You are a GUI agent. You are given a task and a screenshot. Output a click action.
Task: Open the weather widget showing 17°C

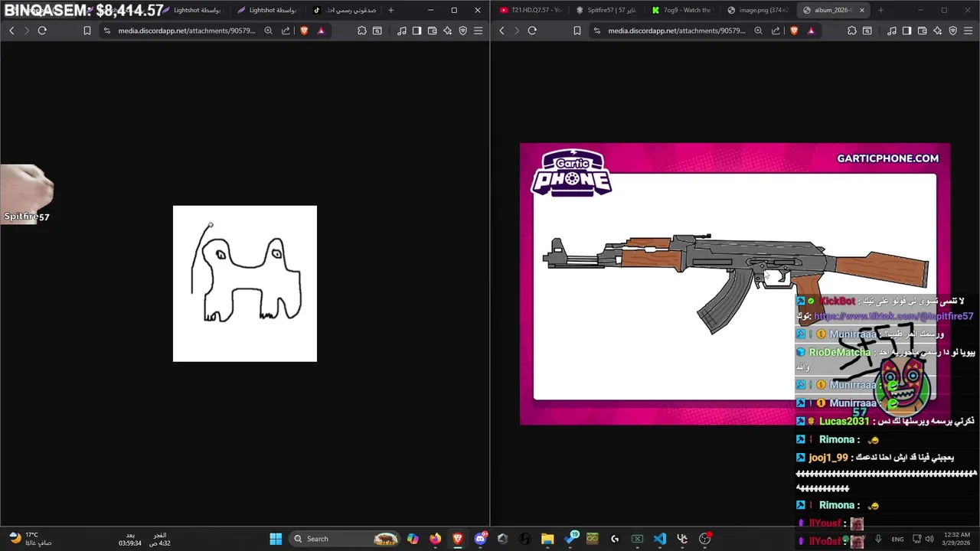click(31, 539)
